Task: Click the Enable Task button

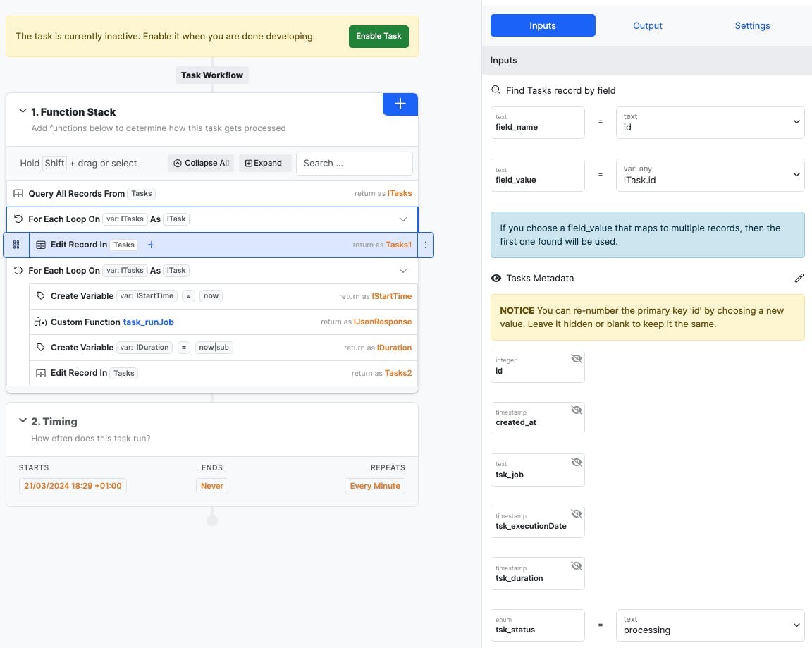Action: click(x=379, y=36)
